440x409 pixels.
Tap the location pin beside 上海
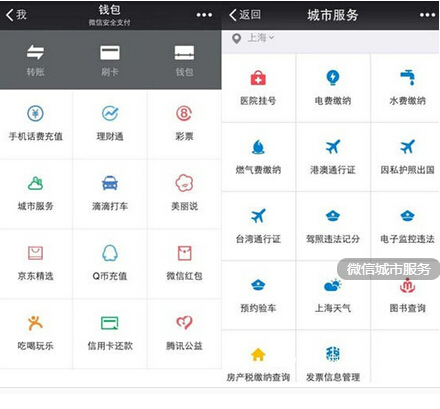point(236,39)
